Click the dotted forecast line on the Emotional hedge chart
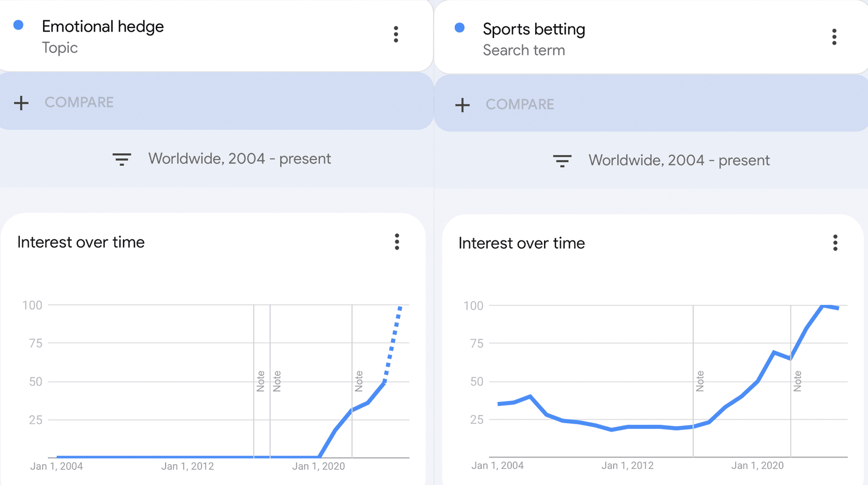 393,343
